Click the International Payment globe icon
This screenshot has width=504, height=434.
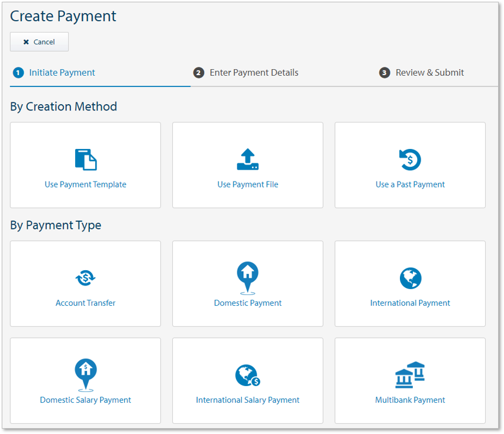(410, 277)
